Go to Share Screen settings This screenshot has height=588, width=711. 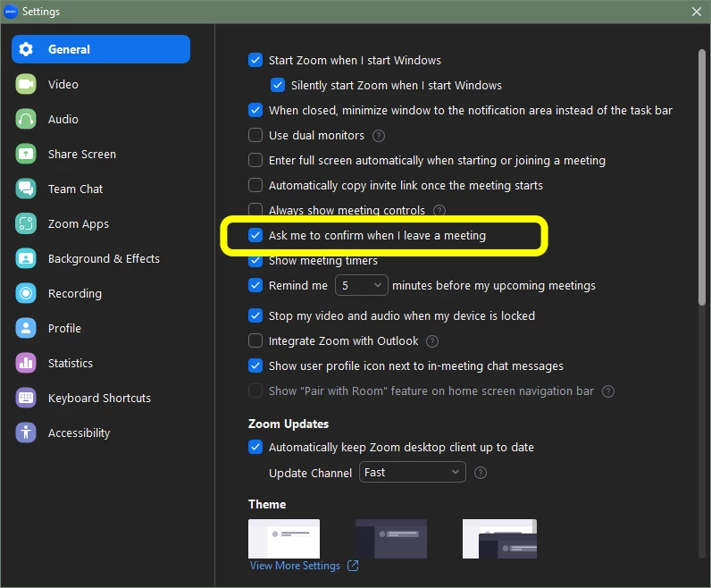pos(101,155)
